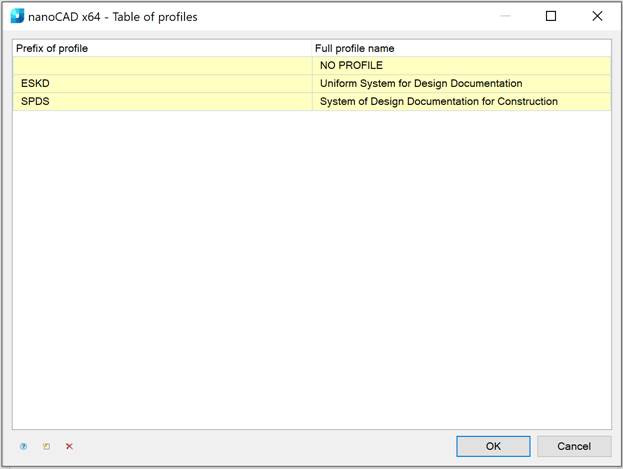Select System of Design Documentation for Construction

pyautogui.click(x=462, y=101)
